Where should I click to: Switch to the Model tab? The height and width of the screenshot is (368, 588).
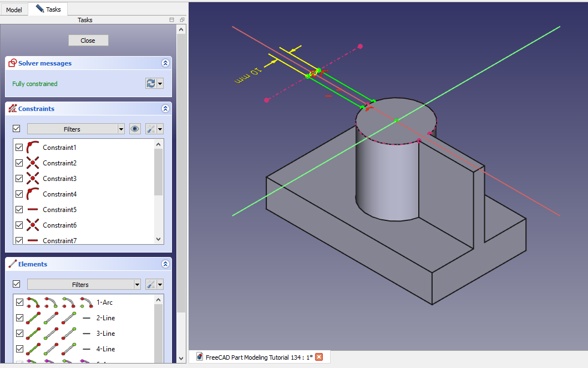click(14, 9)
